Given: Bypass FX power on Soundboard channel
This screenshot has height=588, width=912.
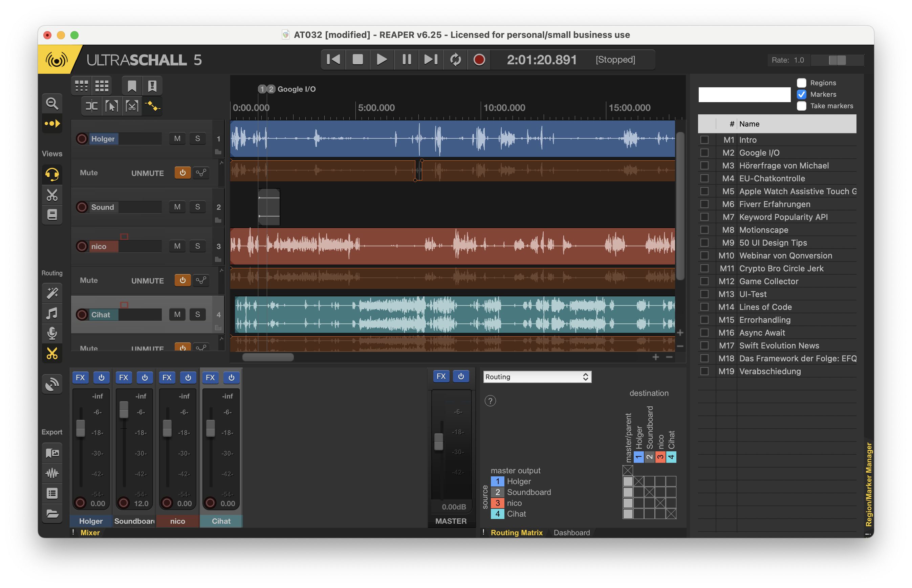Looking at the screenshot, I should coord(145,378).
